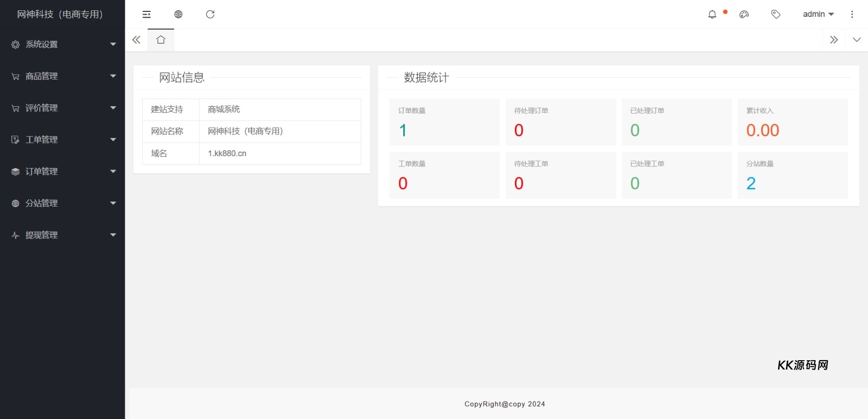Click the 网站信息 panel heading
Viewport: 868px width, 419px height.
(182, 78)
